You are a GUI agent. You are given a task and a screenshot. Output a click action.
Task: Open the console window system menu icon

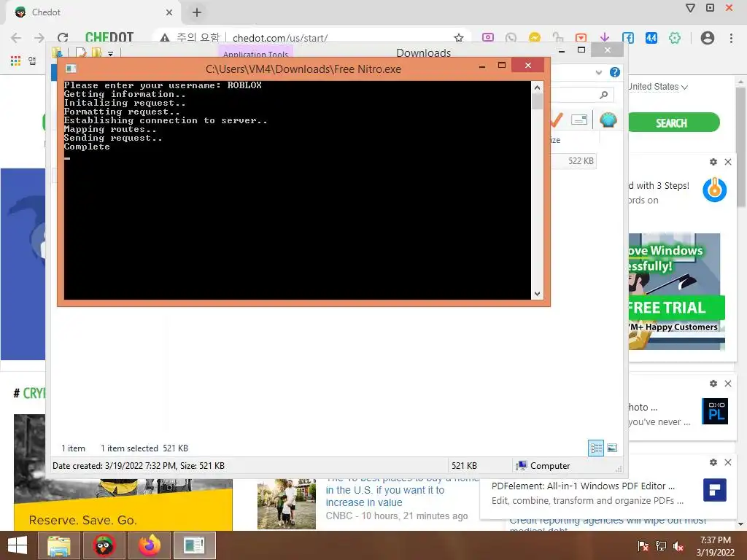[71, 69]
